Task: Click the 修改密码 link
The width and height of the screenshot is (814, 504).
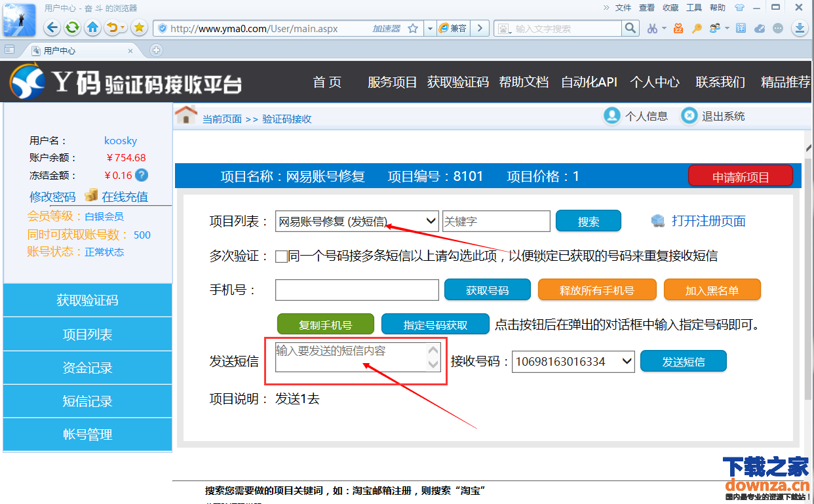Action: [52, 197]
